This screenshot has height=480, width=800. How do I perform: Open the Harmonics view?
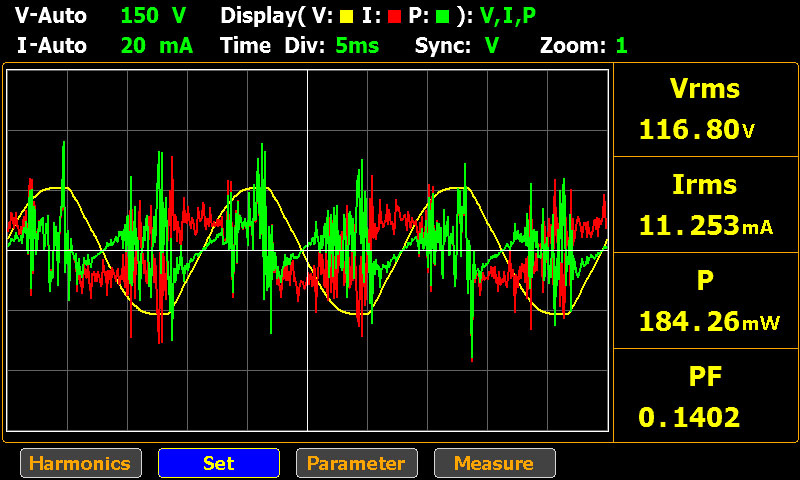pyautogui.click(x=81, y=463)
